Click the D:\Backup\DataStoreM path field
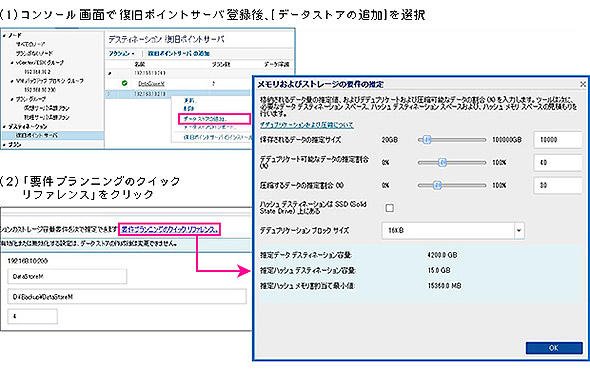The height and width of the screenshot is (371, 590). click(127, 296)
